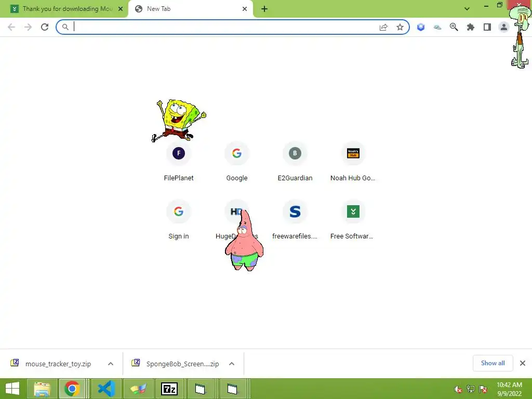Open the Windows Start menu
The height and width of the screenshot is (399, 532).
12,389
